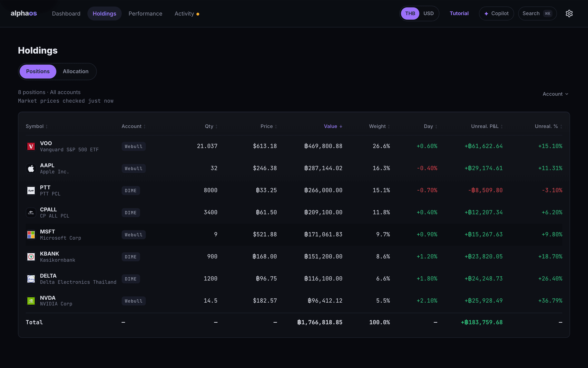
Task: Click the KBANK symbol name
Action: (50, 254)
